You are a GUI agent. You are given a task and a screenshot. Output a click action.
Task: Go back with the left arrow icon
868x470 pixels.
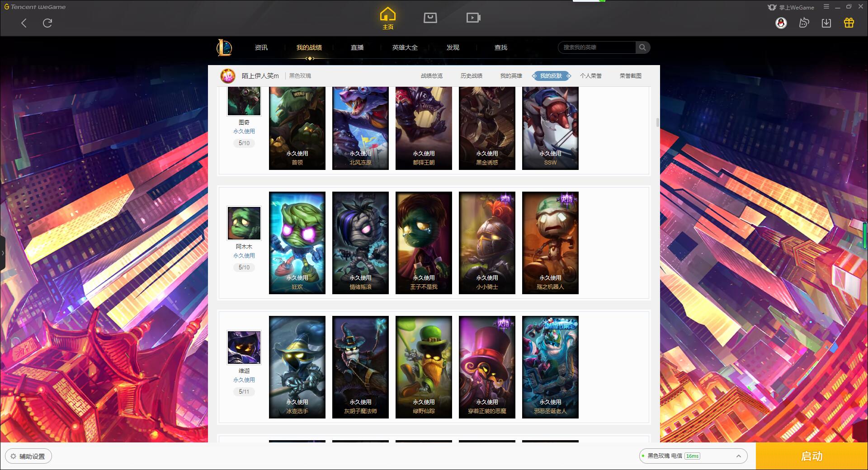[x=24, y=23]
